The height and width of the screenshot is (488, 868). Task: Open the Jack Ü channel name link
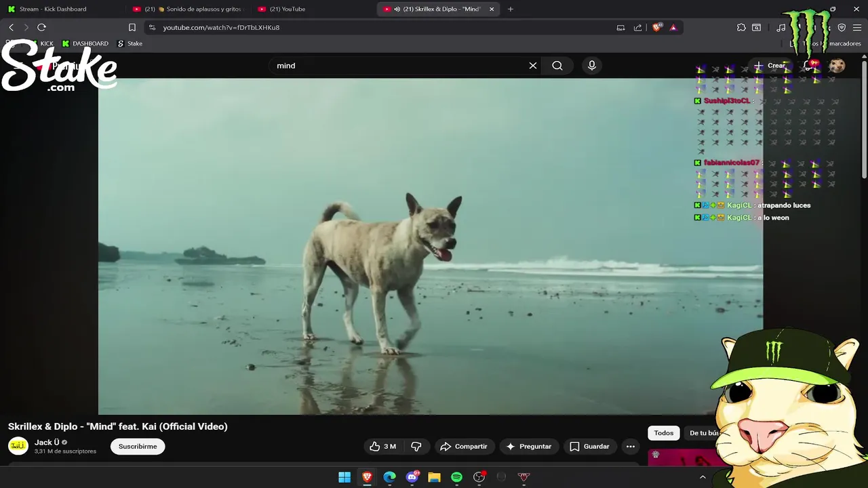47,442
